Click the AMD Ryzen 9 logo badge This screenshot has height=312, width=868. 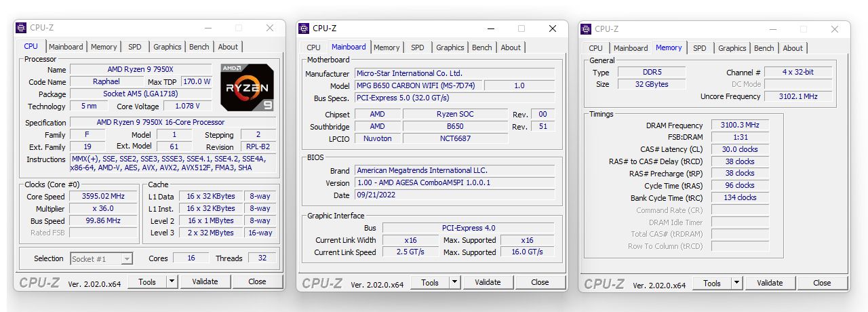(248, 87)
